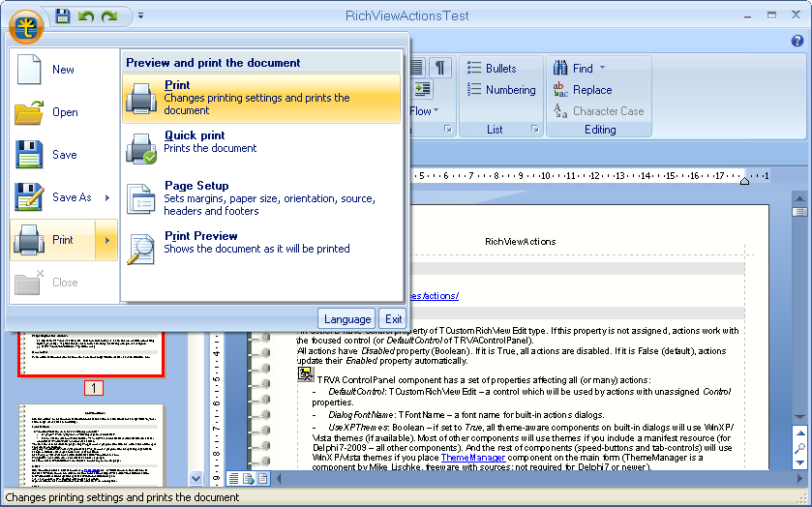This screenshot has height=507, width=812.
Task: Open the ribbon Help question mark icon
Action: pyautogui.click(x=797, y=41)
